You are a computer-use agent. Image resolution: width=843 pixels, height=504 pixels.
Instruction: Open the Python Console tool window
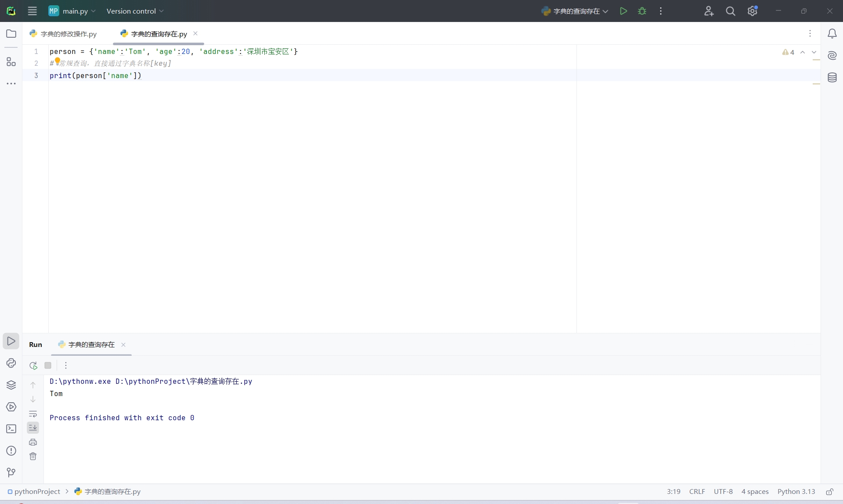click(x=11, y=363)
